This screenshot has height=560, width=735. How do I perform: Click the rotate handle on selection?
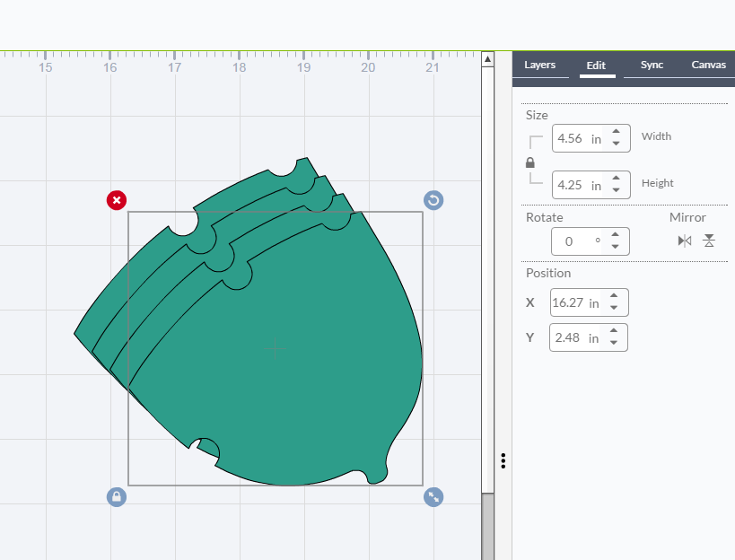[433, 200]
